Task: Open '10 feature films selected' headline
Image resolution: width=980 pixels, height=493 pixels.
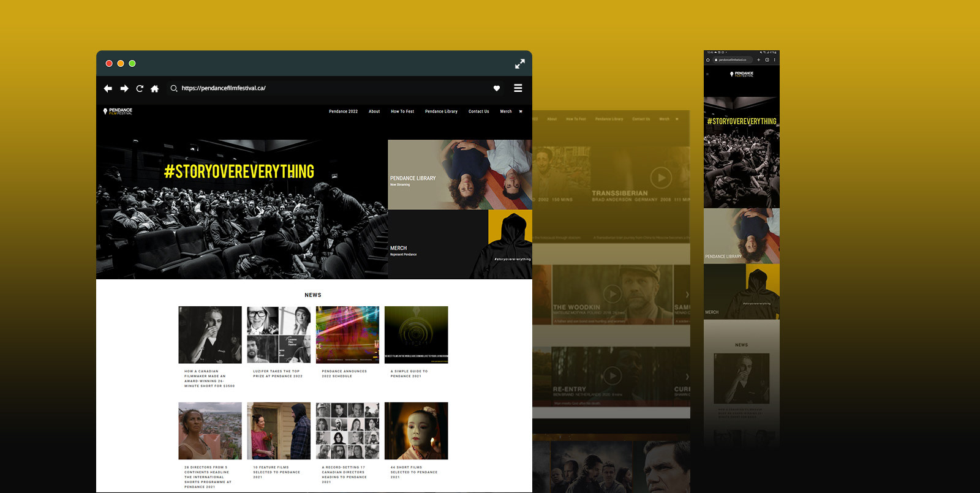Action: coord(277,472)
